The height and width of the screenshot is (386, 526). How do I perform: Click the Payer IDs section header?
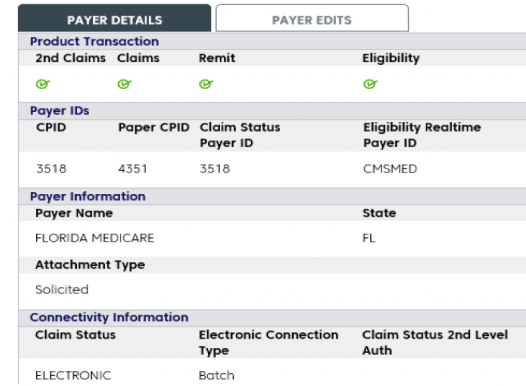point(60,111)
